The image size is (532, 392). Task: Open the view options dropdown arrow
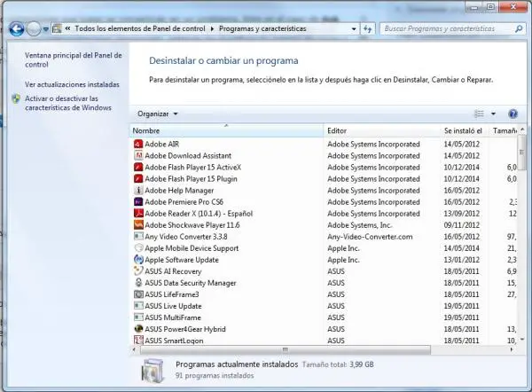click(493, 114)
